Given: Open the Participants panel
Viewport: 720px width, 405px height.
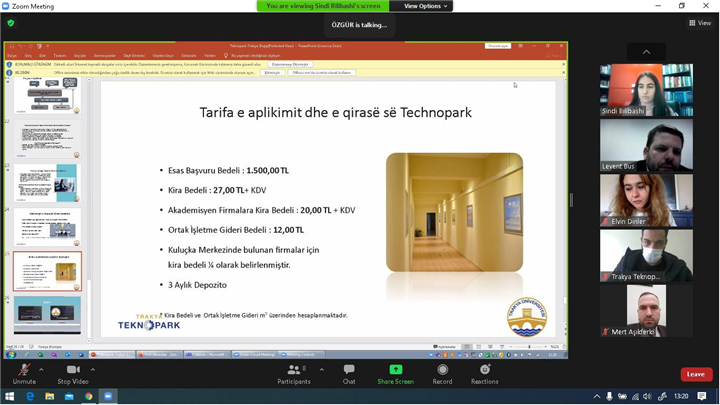Looking at the screenshot, I should point(294,374).
